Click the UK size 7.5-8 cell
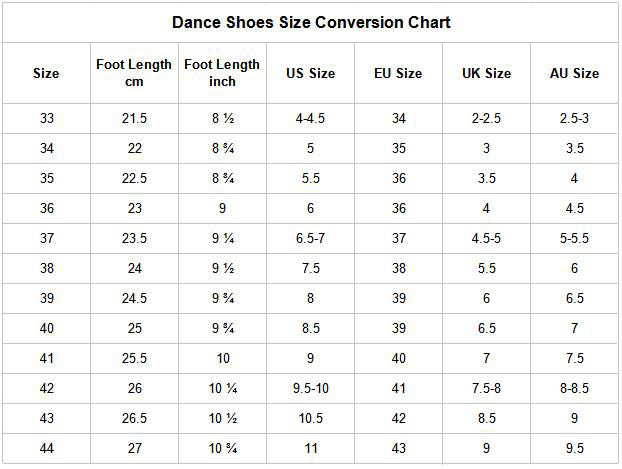Image resolution: width=622 pixels, height=469 pixels. [486, 389]
